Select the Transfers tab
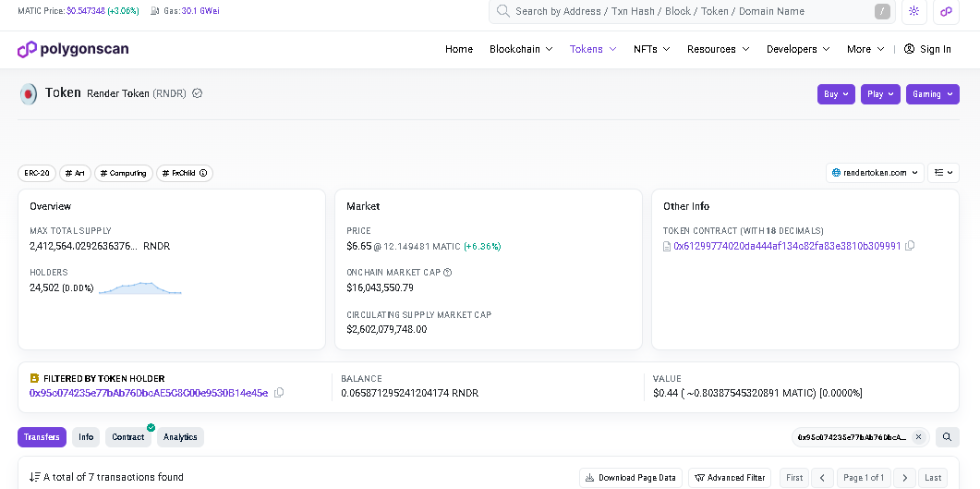 (42, 437)
